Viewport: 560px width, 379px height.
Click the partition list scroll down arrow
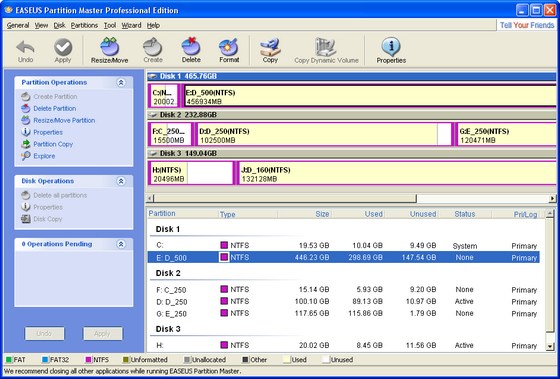point(550,346)
